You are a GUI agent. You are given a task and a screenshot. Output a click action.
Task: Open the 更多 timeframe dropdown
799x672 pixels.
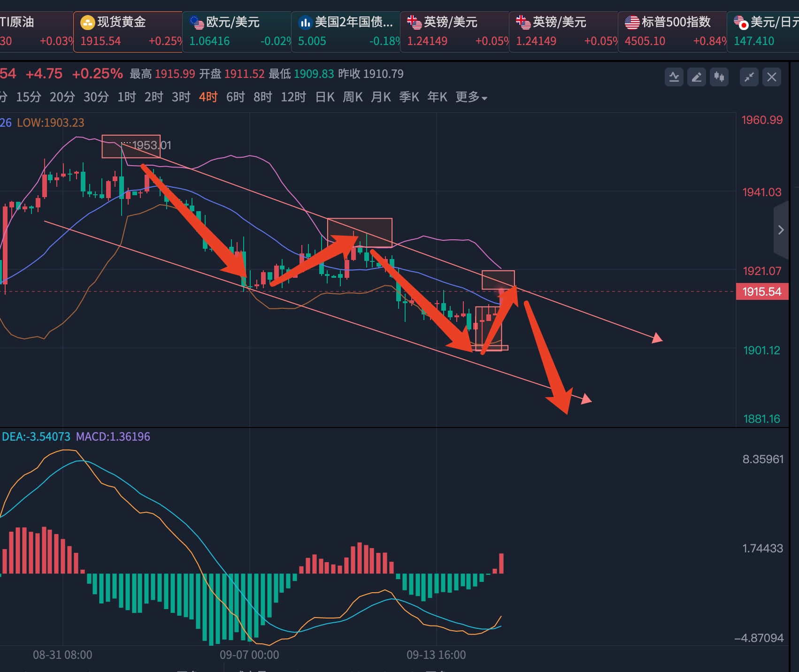(471, 97)
